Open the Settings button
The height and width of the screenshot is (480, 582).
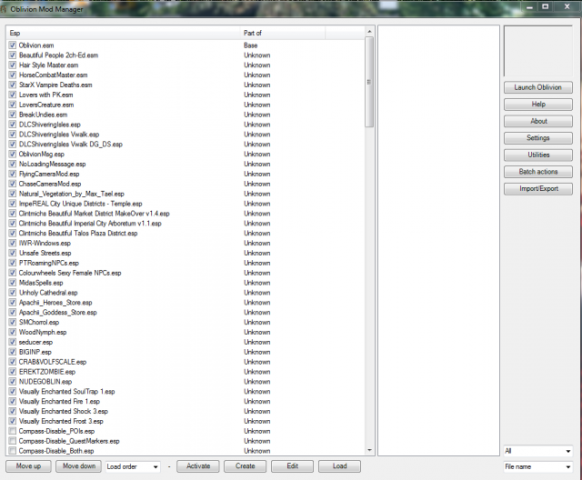pos(538,138)
